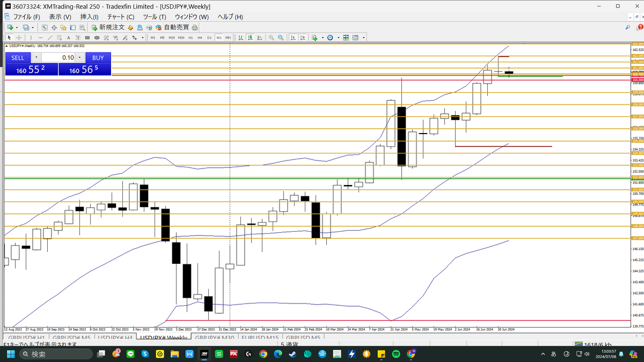Switch chart to line chart display
Screen dimensions: 644x362
coord(260,38)
